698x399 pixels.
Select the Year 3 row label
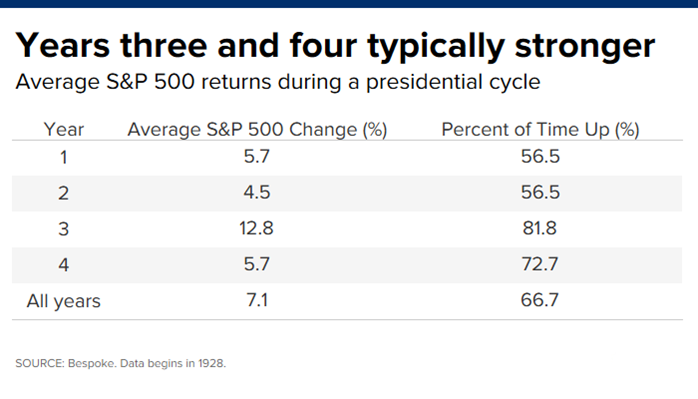click(64, 229)
